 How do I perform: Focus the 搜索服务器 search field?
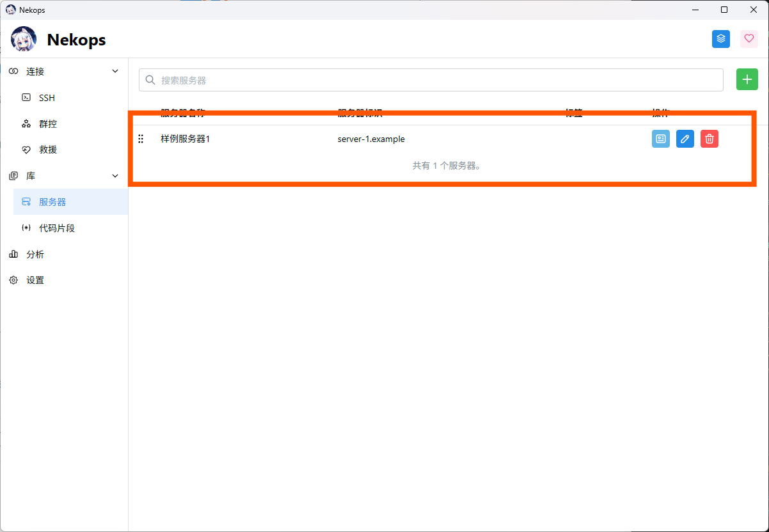(x=435, y=80)
